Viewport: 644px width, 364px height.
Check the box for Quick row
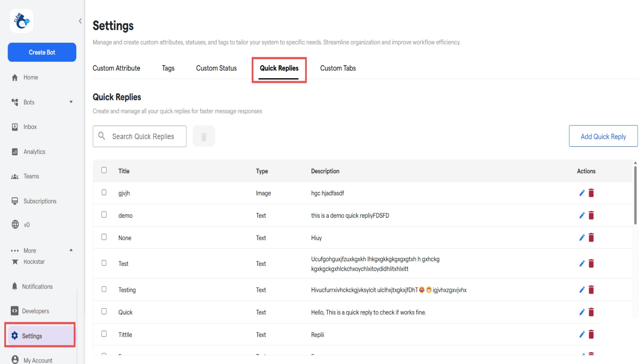click(104, 312)
